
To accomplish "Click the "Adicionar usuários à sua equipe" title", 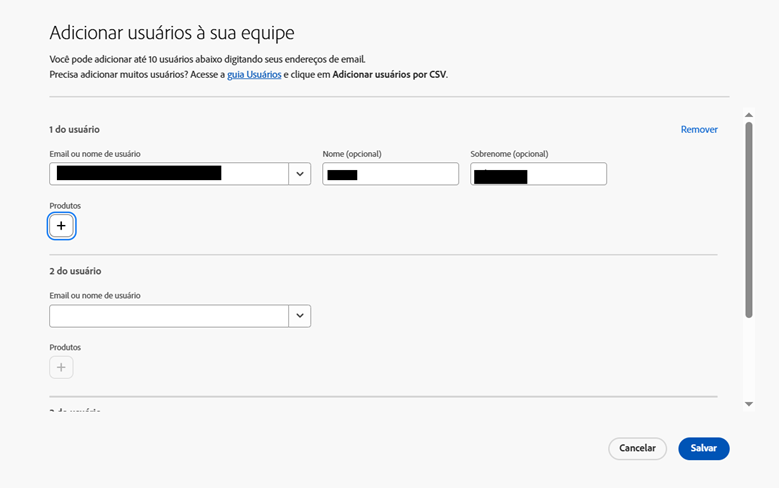I will [x=172, y=34].
